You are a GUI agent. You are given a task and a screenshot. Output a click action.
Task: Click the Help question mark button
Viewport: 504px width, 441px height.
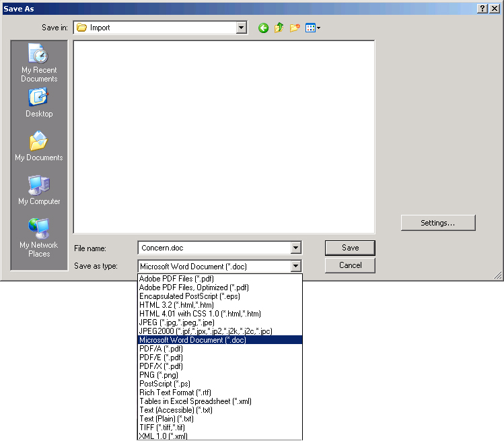[x=482, y=9]
